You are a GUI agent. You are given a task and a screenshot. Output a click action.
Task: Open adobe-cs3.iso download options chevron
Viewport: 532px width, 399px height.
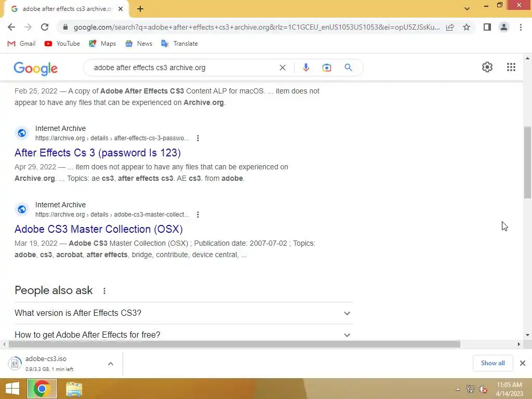111,363
